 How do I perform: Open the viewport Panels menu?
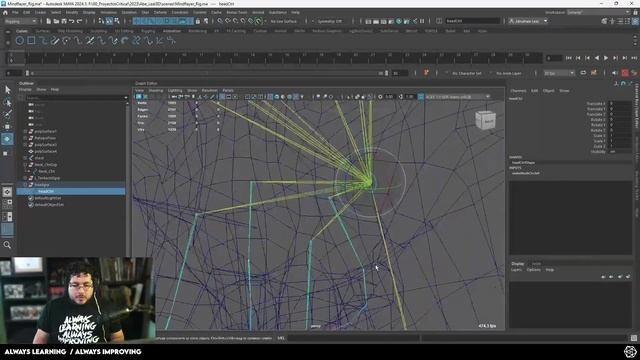(x=228, y=91)
